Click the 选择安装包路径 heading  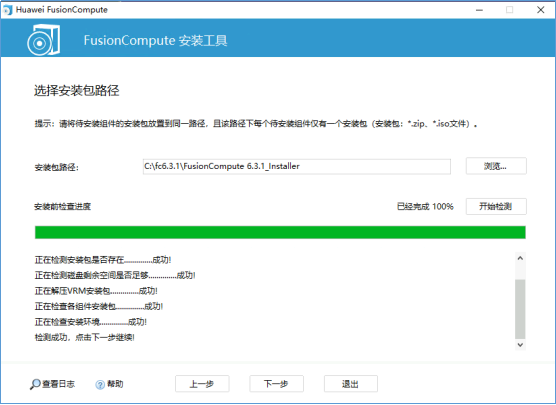pos(77,91)
